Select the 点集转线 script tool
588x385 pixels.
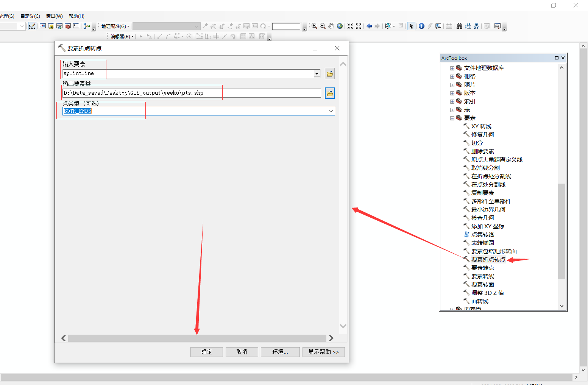click(482, 235)
